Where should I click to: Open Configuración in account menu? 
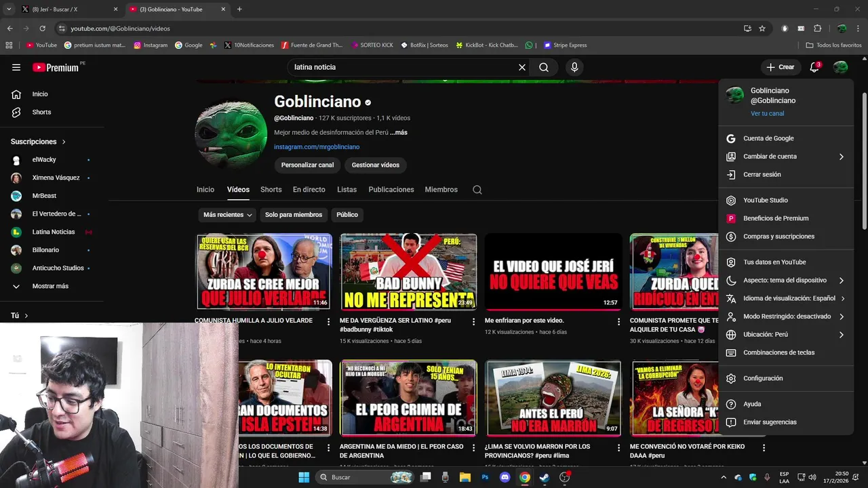[x=786, y=378]
